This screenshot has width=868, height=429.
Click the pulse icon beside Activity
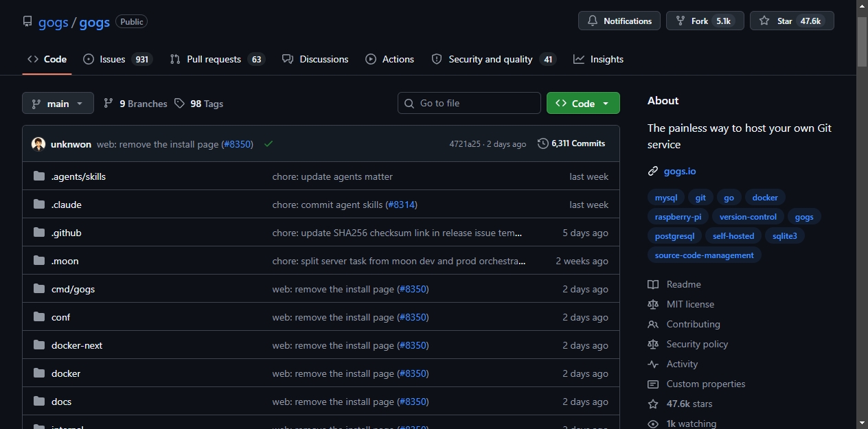[653, 364]
